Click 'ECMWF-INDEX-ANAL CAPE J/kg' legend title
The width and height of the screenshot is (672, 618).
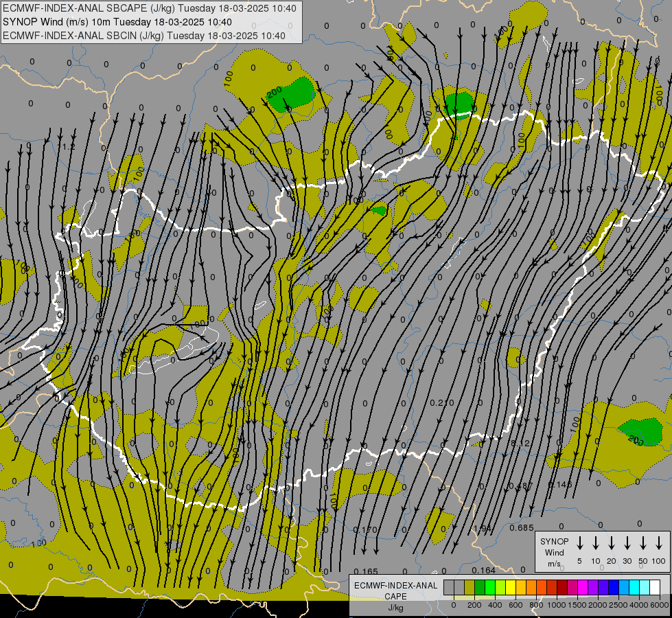click(x=395, y=596)
